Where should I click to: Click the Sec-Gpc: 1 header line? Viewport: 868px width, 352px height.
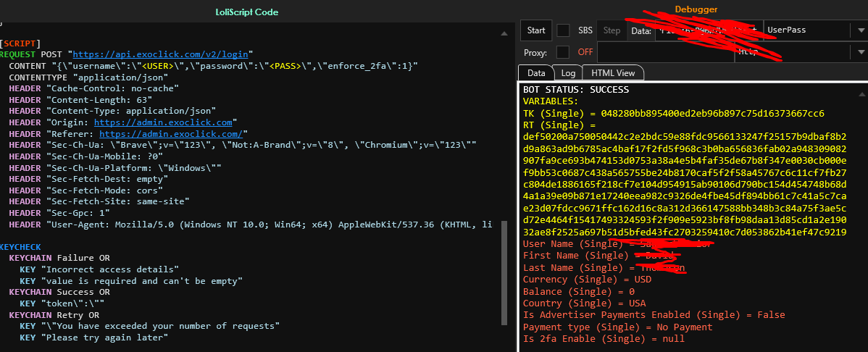[x=59, y=213]
